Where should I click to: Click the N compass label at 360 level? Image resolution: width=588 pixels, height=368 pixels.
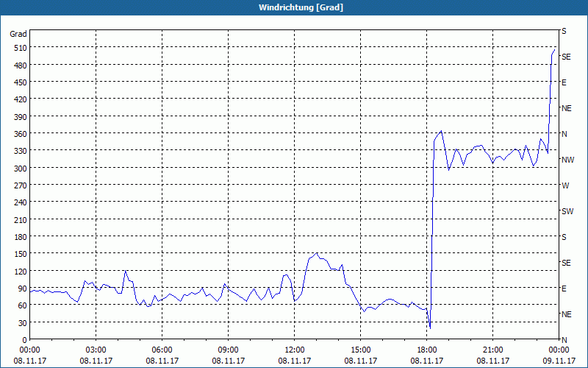click(x=564, y=134)
